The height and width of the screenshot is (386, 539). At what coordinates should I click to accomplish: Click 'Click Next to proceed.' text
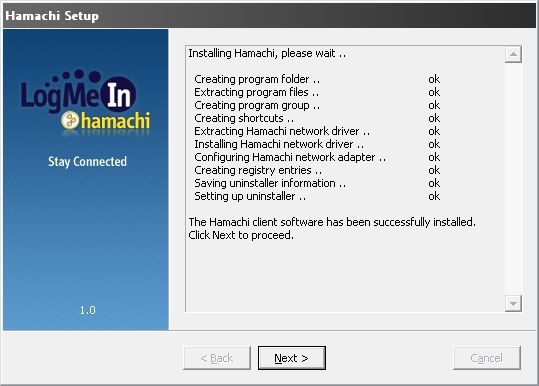[x=241, y=235]
